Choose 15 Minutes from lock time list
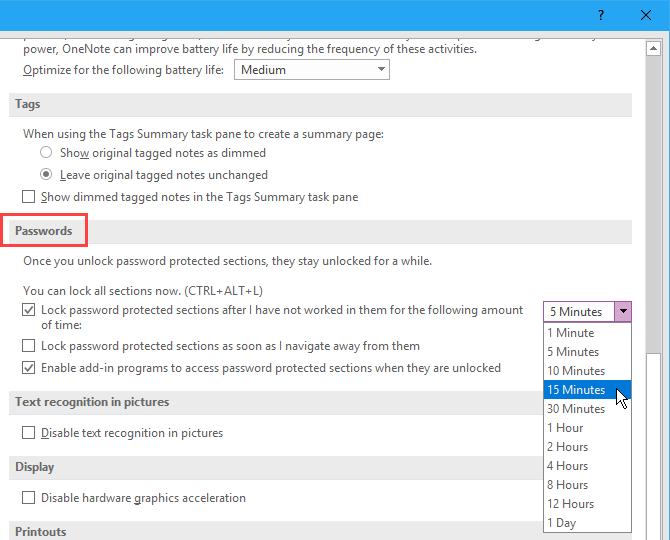The height and width of the screenshot is (540, 670). [587, 390]
